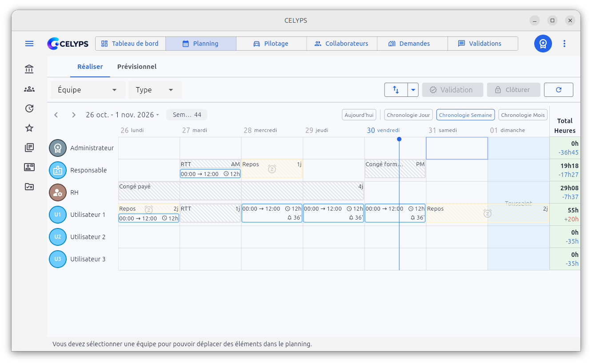Switch to the Validations tab

coord(483,44)
